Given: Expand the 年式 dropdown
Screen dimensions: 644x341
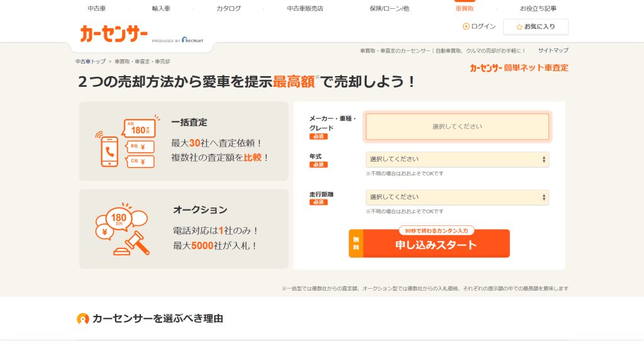Looking at the screenshot, I should (x=457, y=159).
